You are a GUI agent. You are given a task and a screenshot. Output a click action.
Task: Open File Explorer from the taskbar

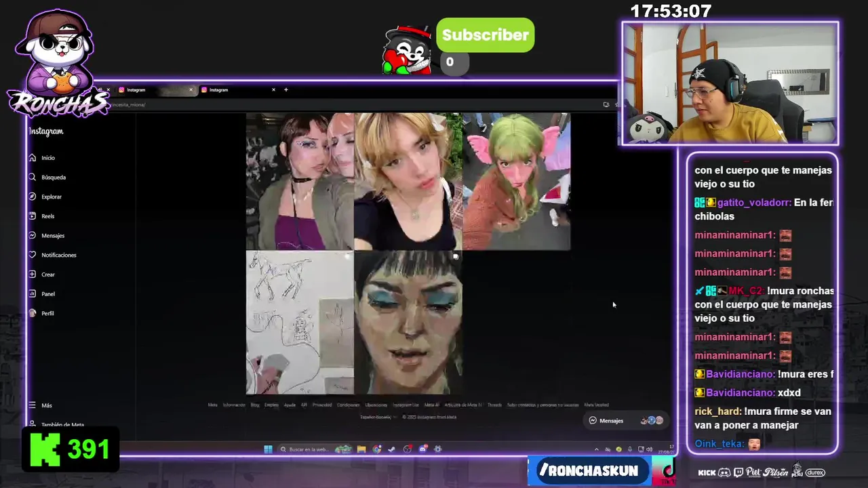[361, 449]
